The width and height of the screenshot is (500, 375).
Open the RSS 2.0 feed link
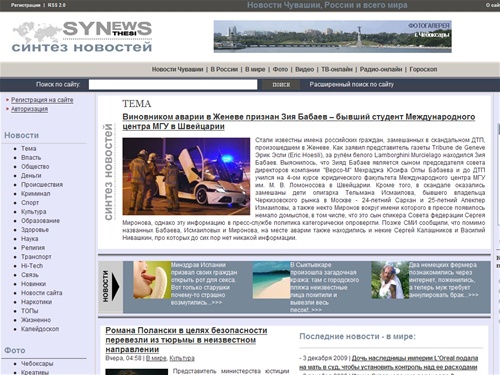tap(57, 5)
